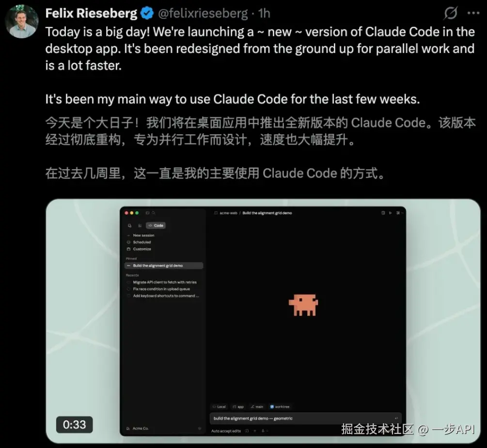Viewport: 487px width, 448px height.
Task: Click the play icon in top-right toolbar
Action: point(391,213)
